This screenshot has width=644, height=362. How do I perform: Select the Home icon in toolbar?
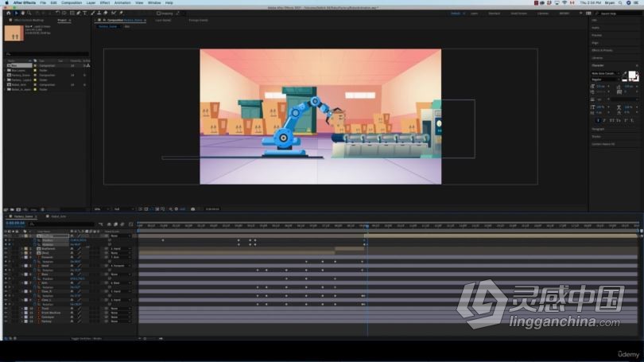[x=8, y=14]
